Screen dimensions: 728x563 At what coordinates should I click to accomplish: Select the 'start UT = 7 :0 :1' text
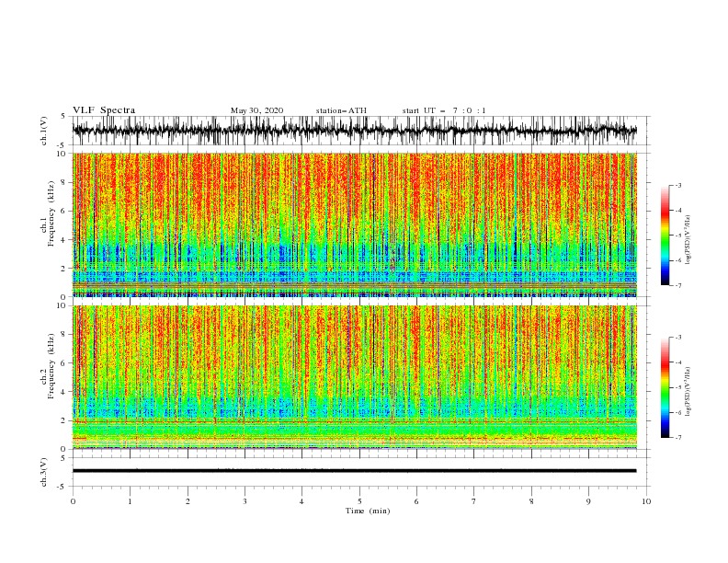click(444, 110)
